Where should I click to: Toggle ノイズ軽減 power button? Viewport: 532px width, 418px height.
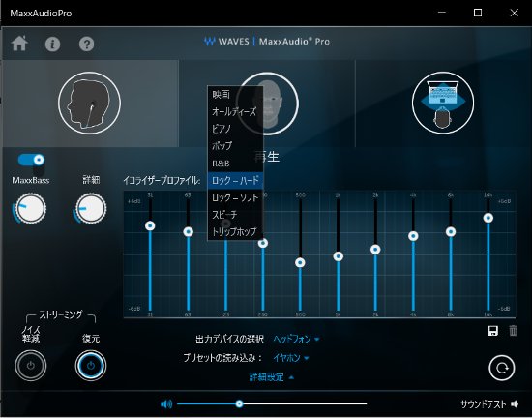pos(31,366)
